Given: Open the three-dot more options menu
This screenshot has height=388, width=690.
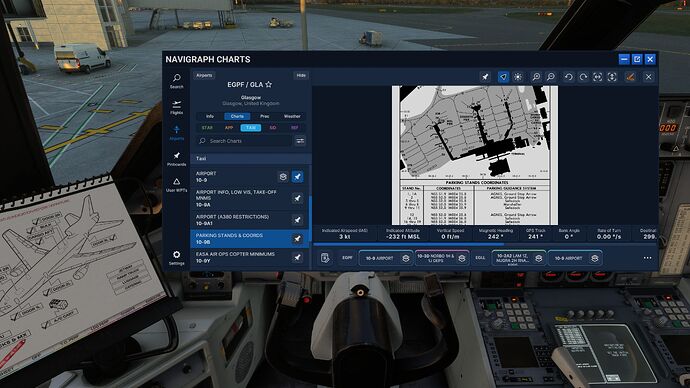Looking at the screenshot, I should (x=647, y=258).
